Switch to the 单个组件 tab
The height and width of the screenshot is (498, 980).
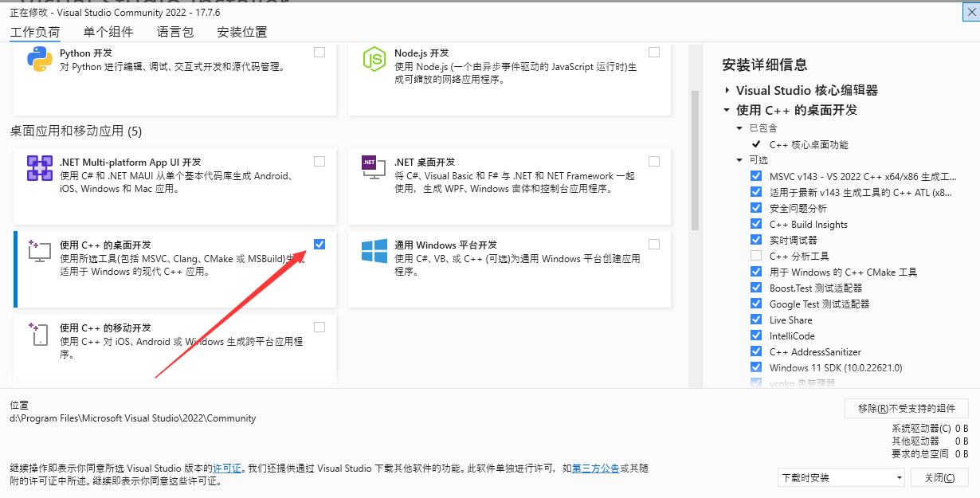coord(108,33)
